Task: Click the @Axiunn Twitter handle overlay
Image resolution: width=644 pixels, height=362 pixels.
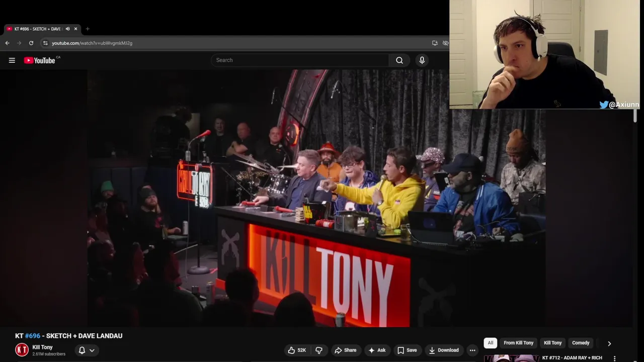Action: click(619, 105)
